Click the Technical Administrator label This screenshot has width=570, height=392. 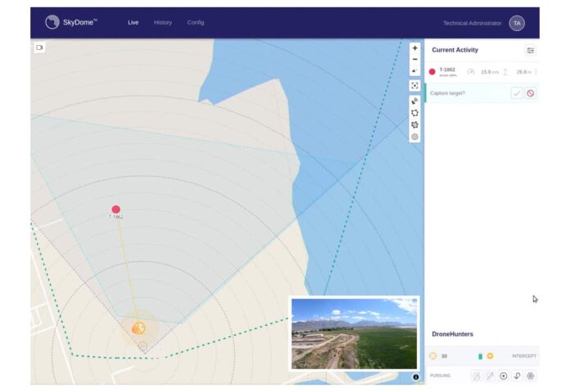472,23
